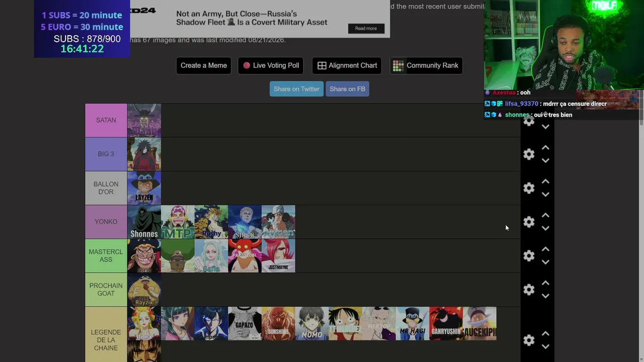644x362 pixels.
Task: Select the pirate-hat image in the MASTERCLASS tier
Action: (x=144, y=255)
